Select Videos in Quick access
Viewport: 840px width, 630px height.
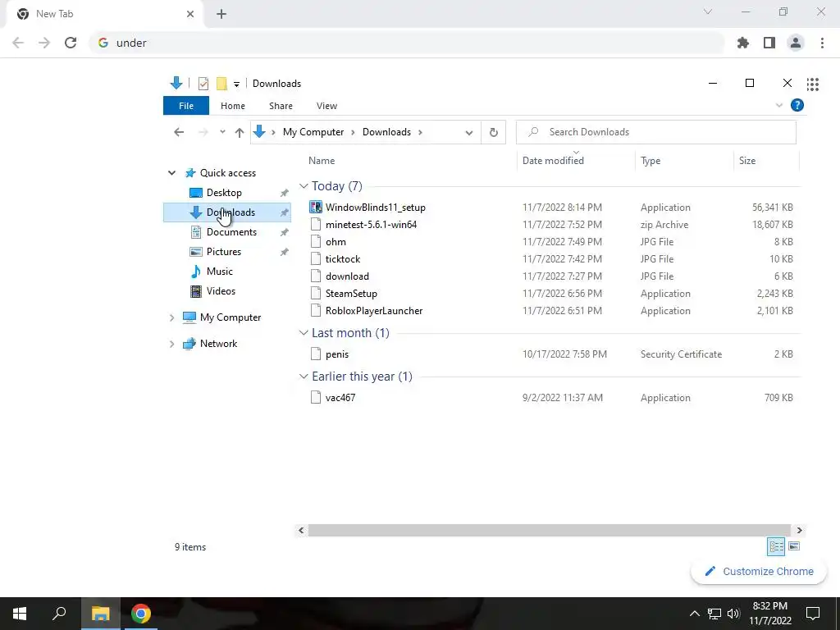[x=221, y=291]
